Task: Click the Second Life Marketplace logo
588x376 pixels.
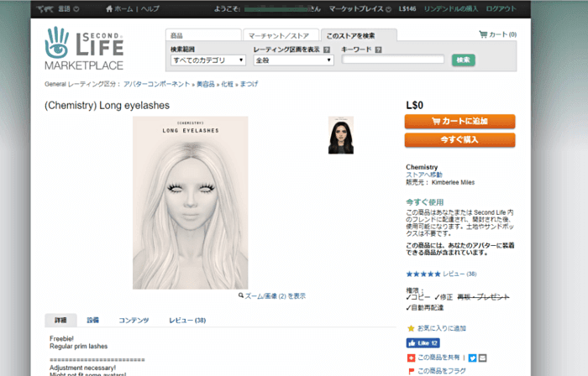Action: click(84, 49)
